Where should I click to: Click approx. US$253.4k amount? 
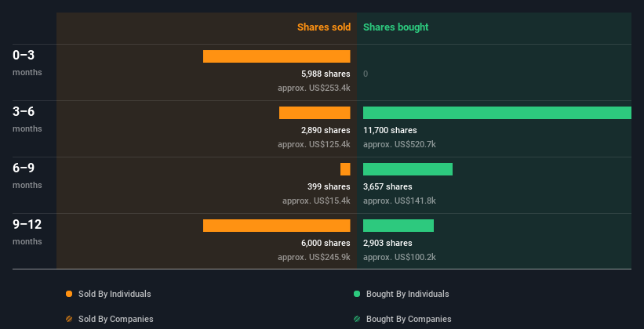314,88
